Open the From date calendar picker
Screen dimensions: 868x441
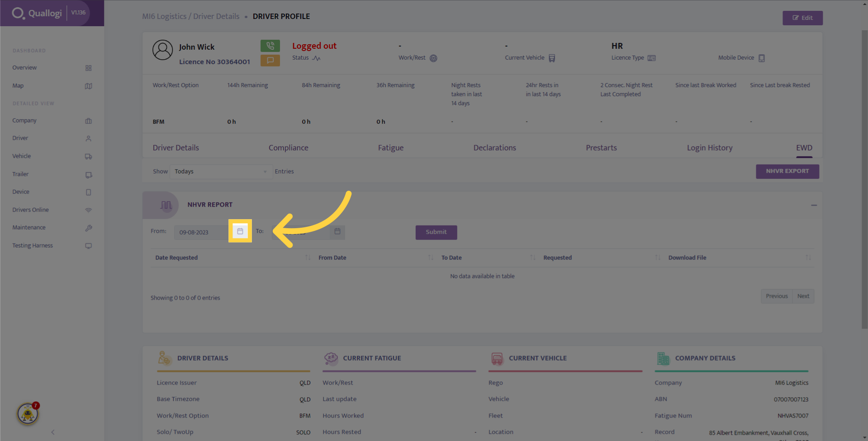240,231
